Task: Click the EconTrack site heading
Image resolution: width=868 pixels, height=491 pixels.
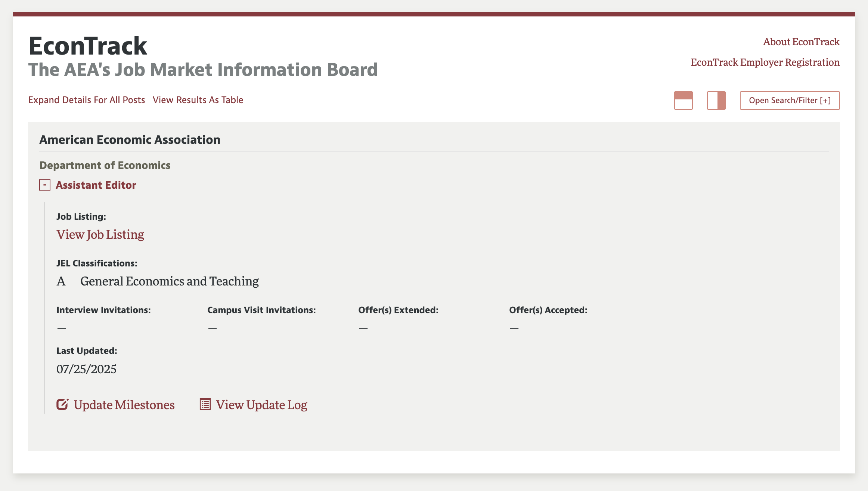Action: [88, 46]
